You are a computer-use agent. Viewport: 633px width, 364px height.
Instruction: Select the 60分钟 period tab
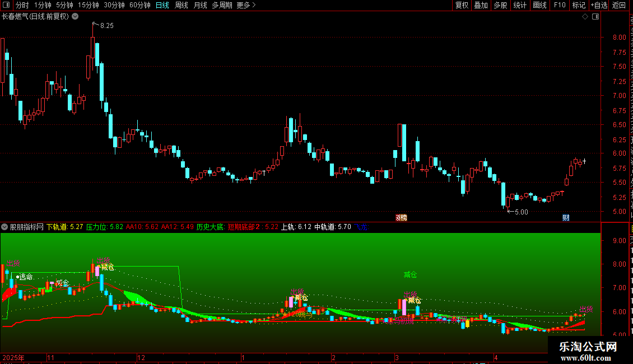pos(140,5)
